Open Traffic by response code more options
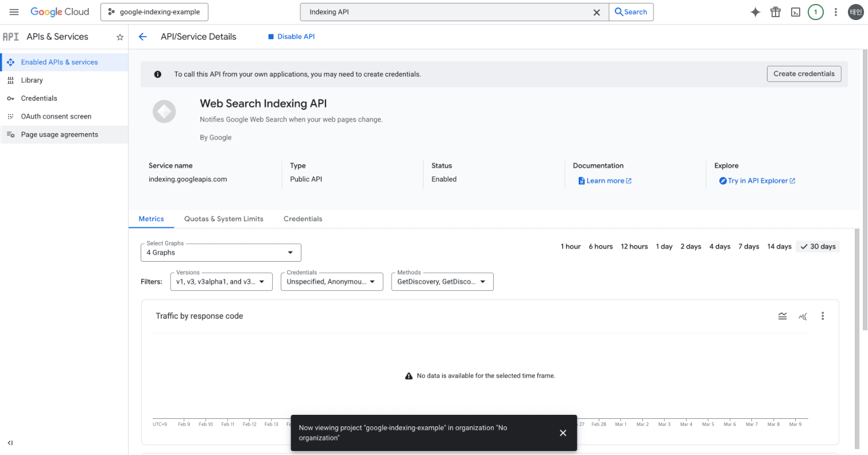868x455 pixels. [823, 316]
